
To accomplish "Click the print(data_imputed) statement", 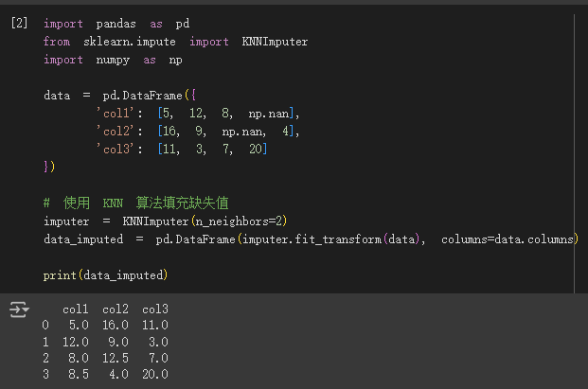I will click(x=106, y=275).
